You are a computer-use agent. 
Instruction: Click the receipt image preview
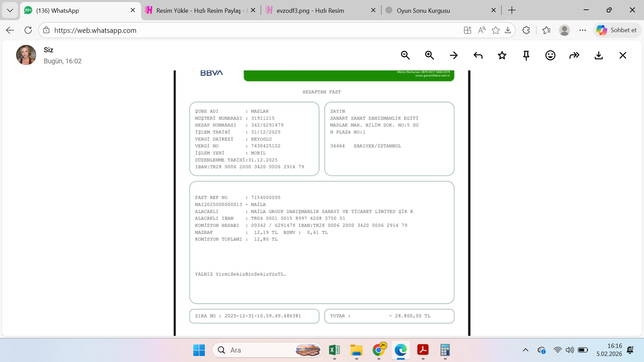click(x=322, y=203)
